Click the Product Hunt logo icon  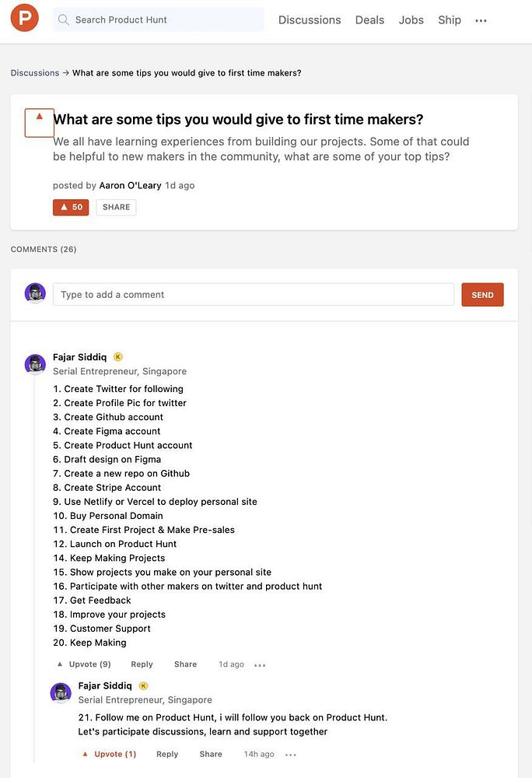pos(24,18)
